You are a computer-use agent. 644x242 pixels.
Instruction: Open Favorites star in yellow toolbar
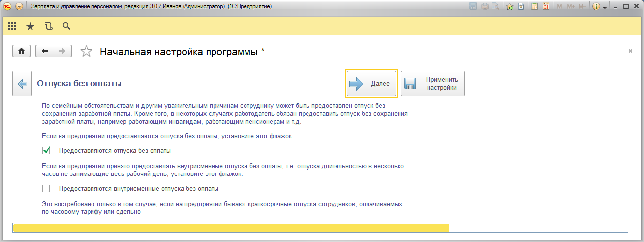(x=30, y=26)
